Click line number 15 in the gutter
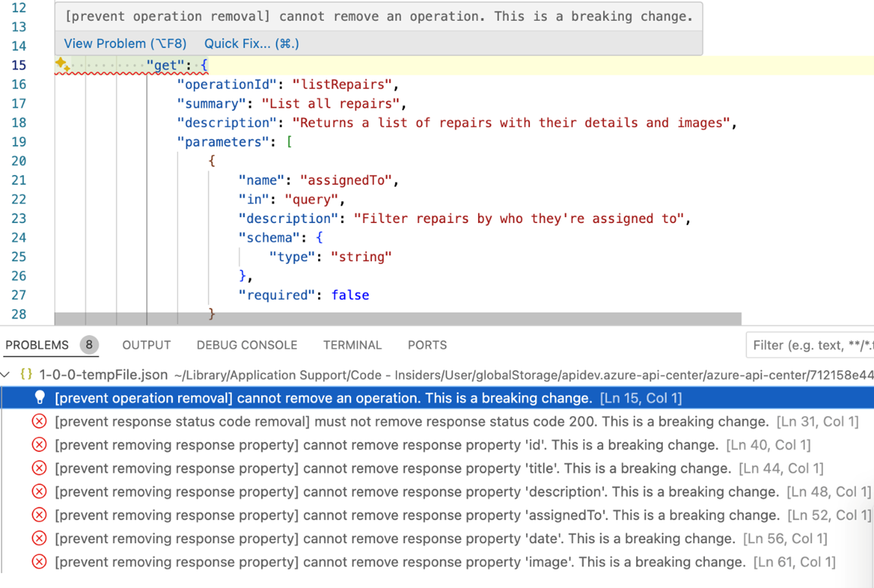 click(20, 65)
